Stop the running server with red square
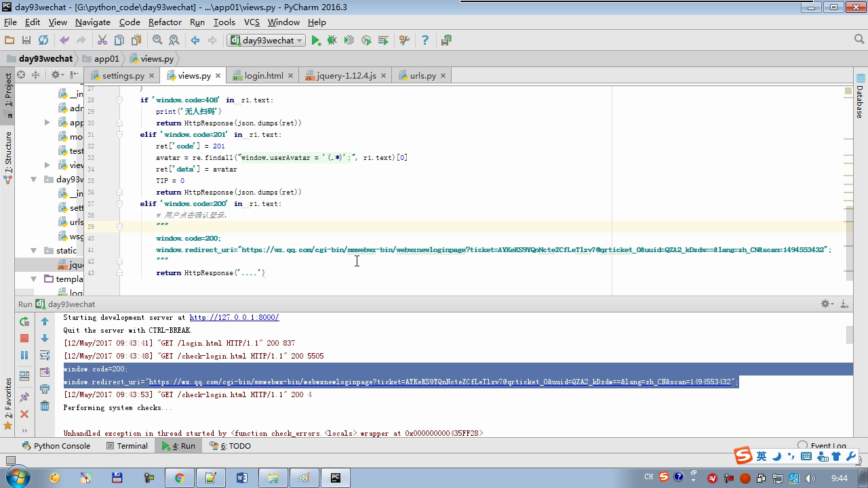 (24, 338)
